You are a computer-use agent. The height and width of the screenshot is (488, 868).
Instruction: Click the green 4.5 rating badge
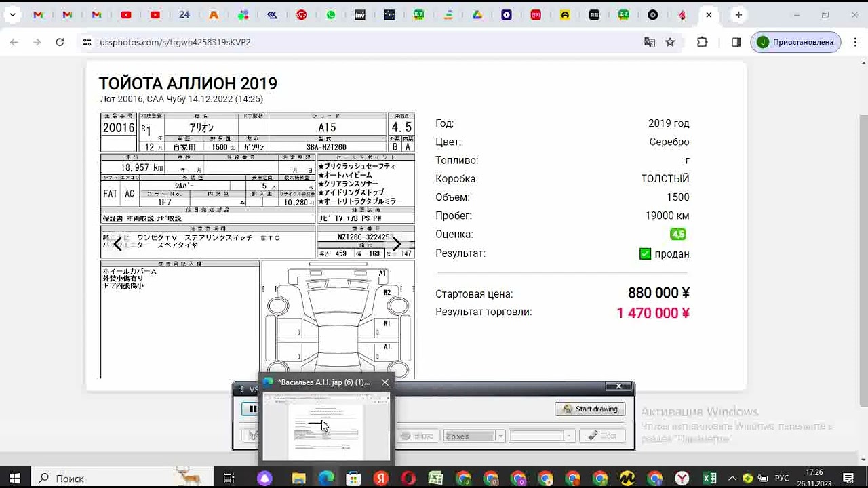pos(678,235)
